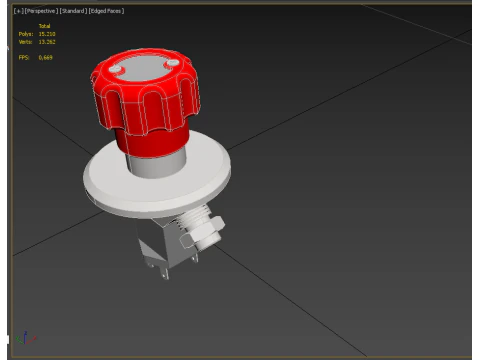Image resolution: width=480 pixels, height=360 pixels.
Task: Click the Polys count statistic
Action: point(37,34)
